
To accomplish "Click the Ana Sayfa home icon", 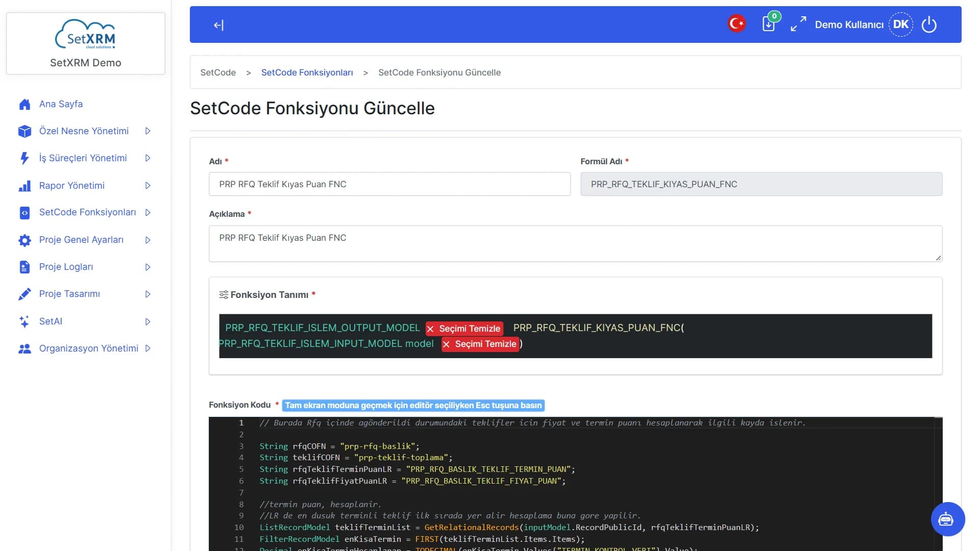I will coord(24,104).
